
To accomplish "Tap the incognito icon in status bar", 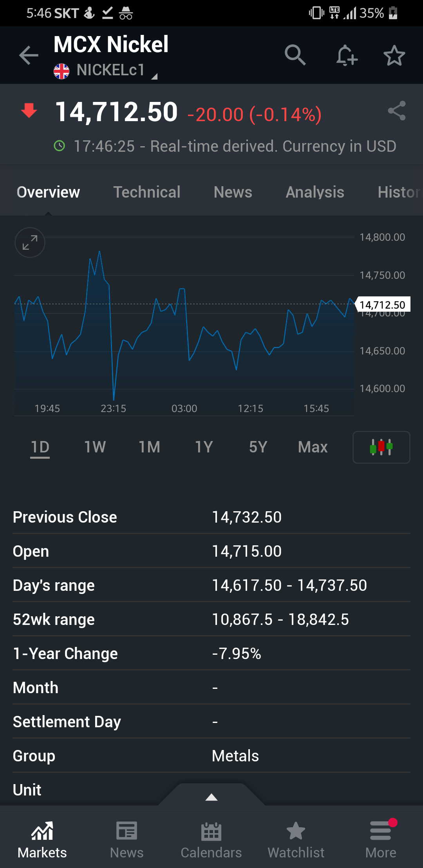I will click(126, 13).
